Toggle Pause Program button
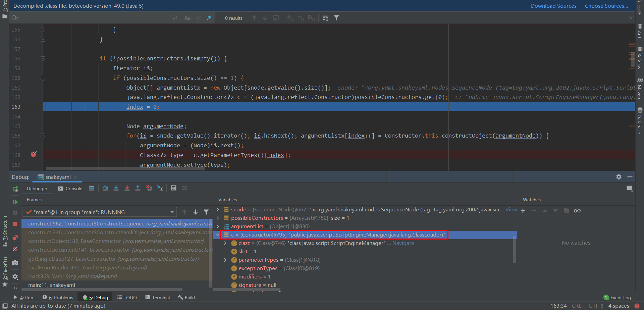 pyautogui.click(x=15, y=213)
